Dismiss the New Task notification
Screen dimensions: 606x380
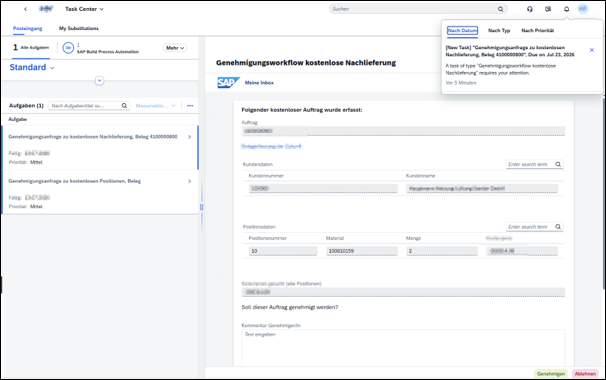[592, 50]
